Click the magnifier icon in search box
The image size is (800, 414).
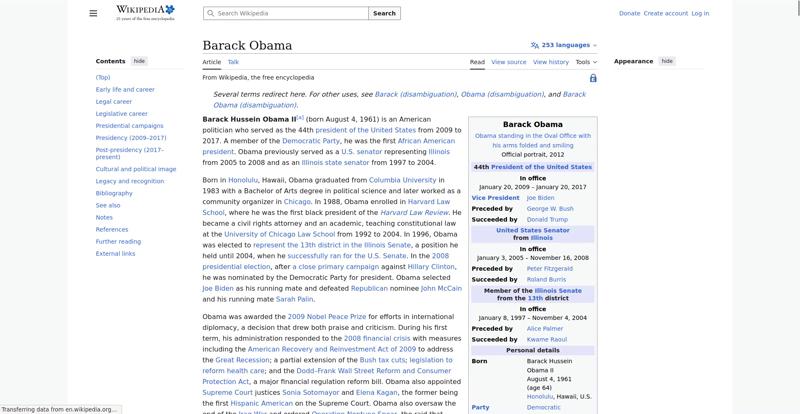pos(210,13)
